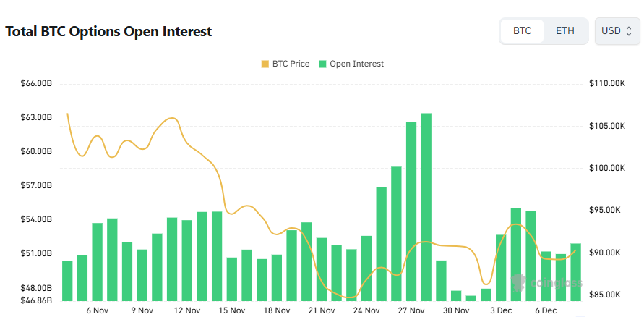The height and width of the screenshot is (317, 644).
Task: Click the coinglass watermark logo
Action: click(x=547, y=283)
